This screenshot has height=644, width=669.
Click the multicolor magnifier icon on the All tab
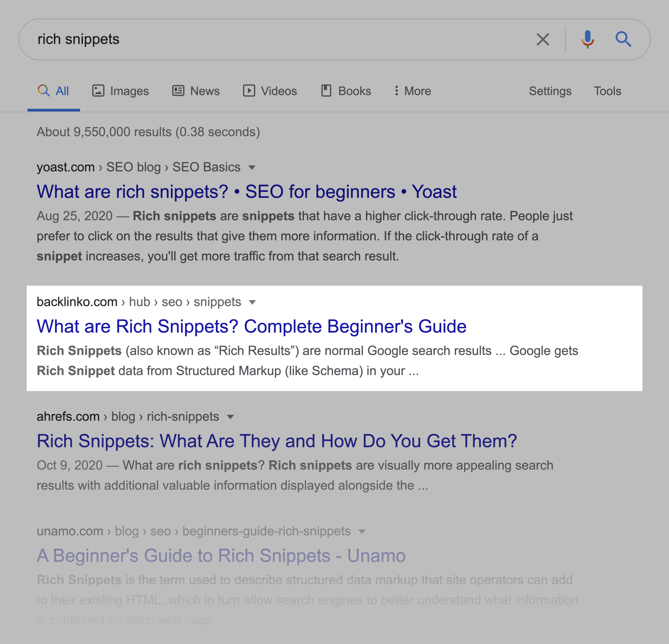point(44,91)
